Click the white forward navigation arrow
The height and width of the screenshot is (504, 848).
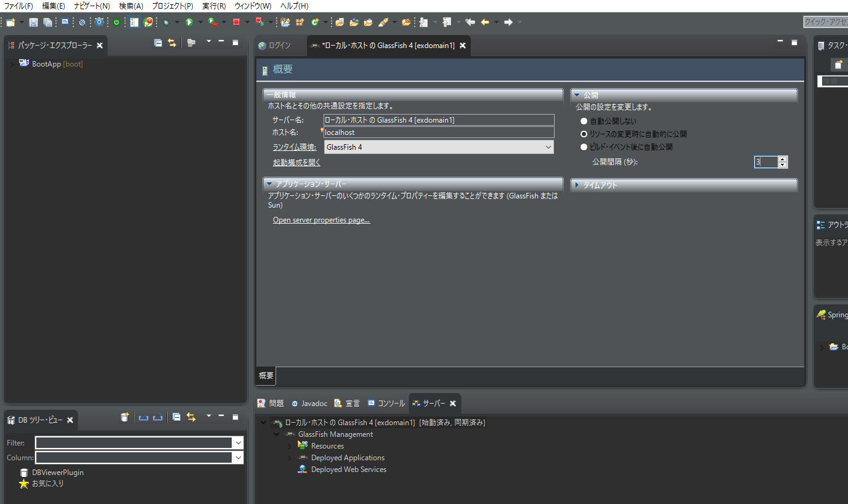point(508,22)
